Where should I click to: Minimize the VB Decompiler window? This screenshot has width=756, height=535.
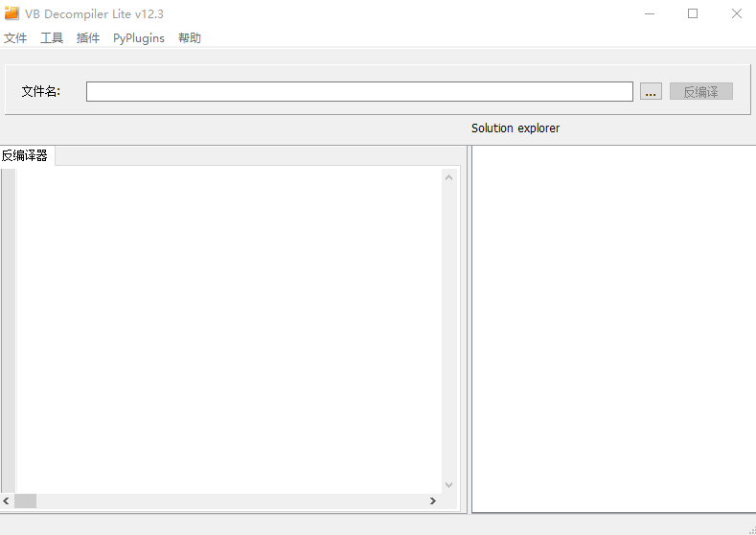point(650,14)
